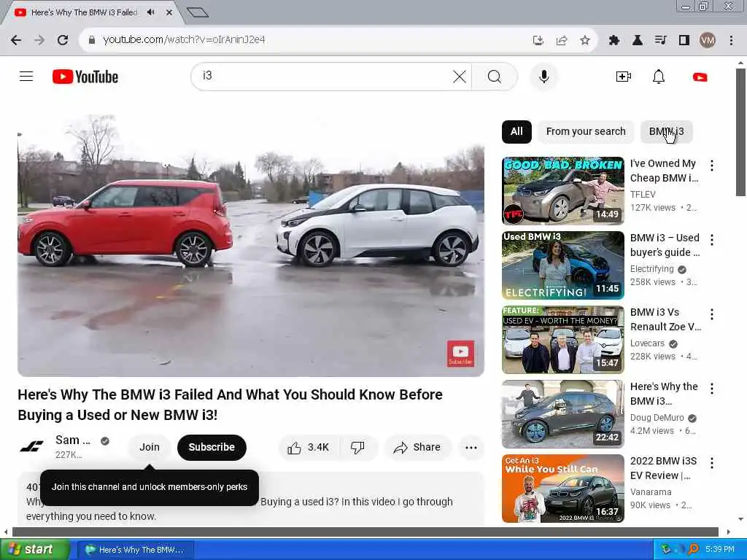
Task: Click the video title heading text
Action: click(x=230, y=405)
